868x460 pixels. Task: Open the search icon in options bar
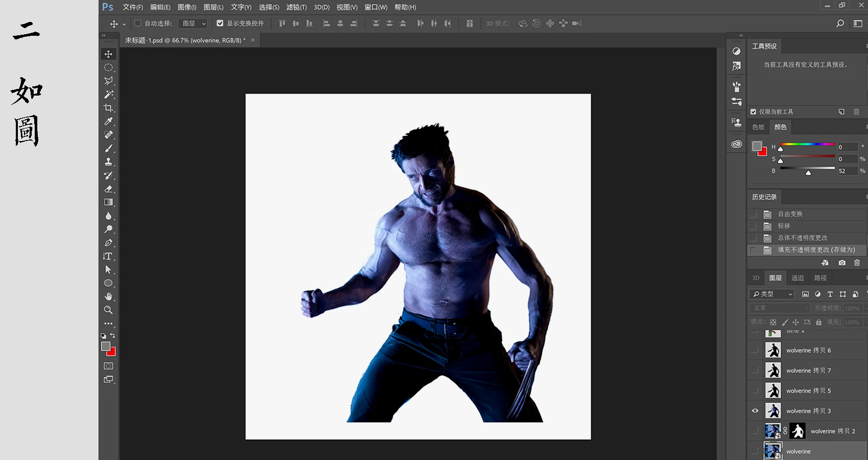click(840, 24)
